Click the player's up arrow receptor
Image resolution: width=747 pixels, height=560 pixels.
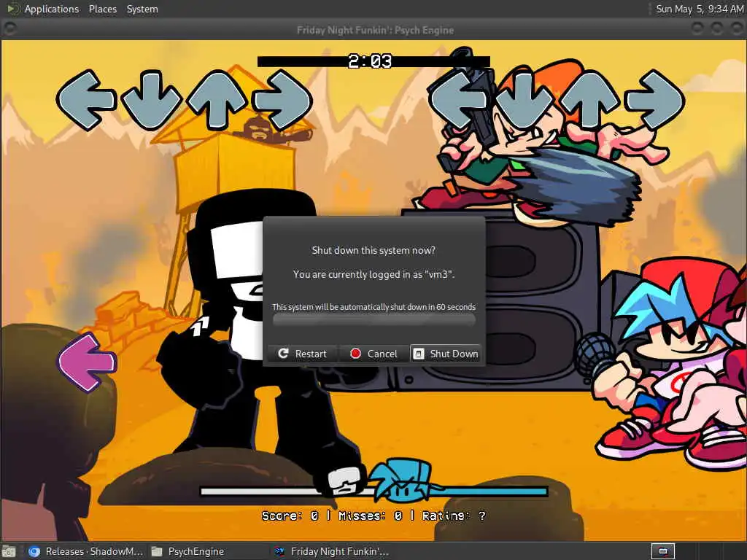click(589, 100)
